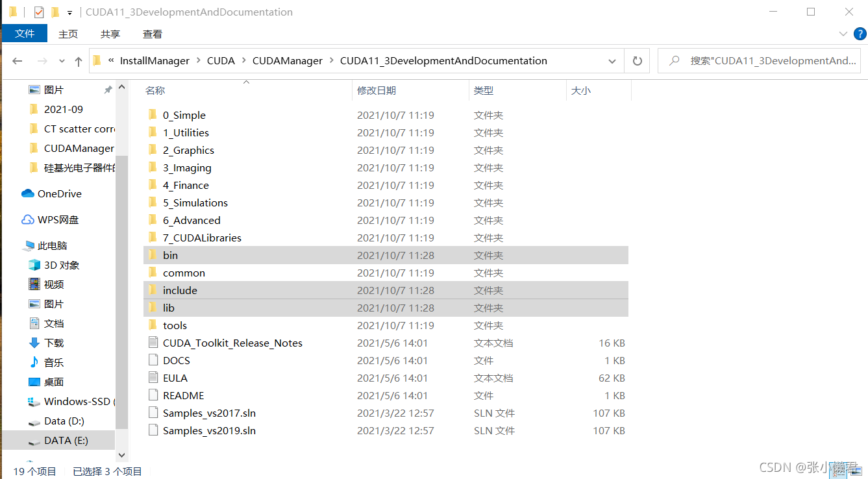868x479 pixels.
Task: Click the README file icon
Action: click(153, 395)
